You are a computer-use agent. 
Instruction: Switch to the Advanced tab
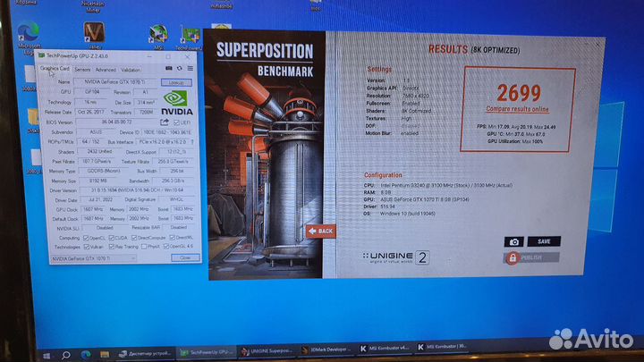pyautogui.click(x=106, y=69)
